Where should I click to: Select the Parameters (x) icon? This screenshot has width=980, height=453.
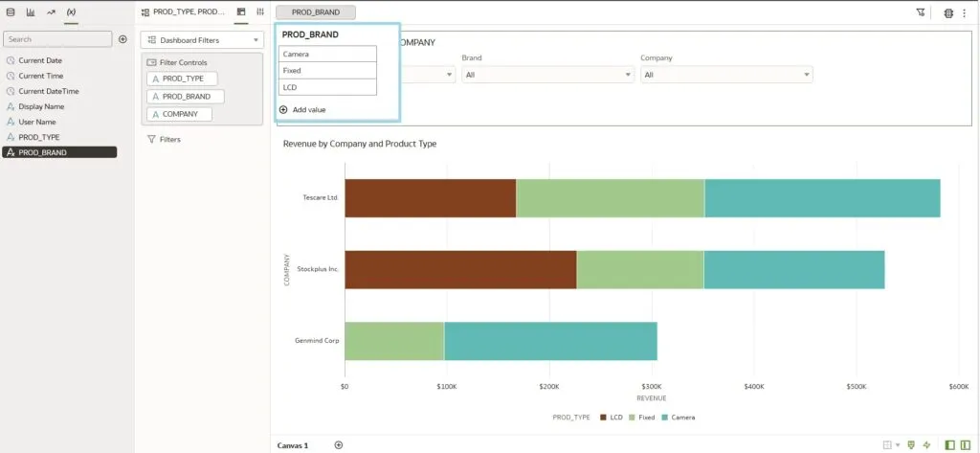(x=71, y=12)
